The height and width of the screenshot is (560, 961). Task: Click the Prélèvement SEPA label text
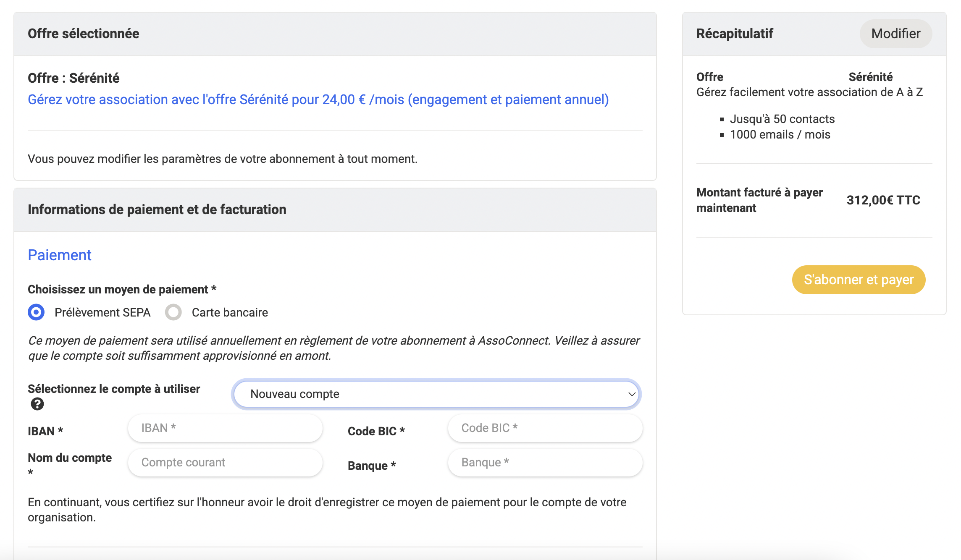pyautogui.click(x=102, y=312)
